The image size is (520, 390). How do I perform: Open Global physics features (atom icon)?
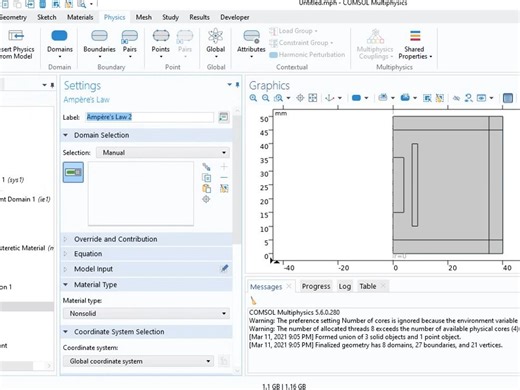[216, 42]
